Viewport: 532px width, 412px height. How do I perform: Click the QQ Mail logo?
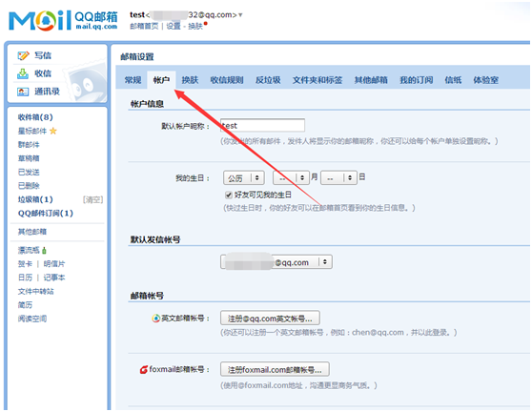point(63,20)
